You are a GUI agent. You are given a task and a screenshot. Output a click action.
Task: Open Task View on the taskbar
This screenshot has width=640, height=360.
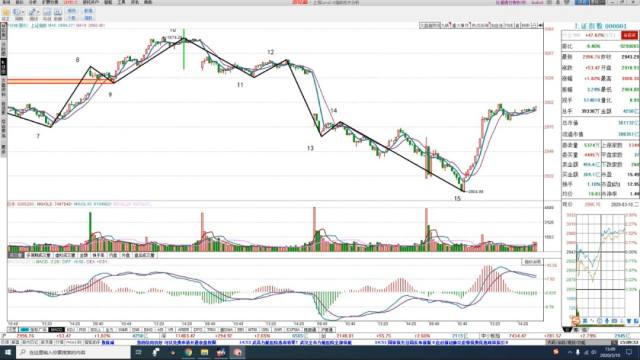click(x=139, y=352)
